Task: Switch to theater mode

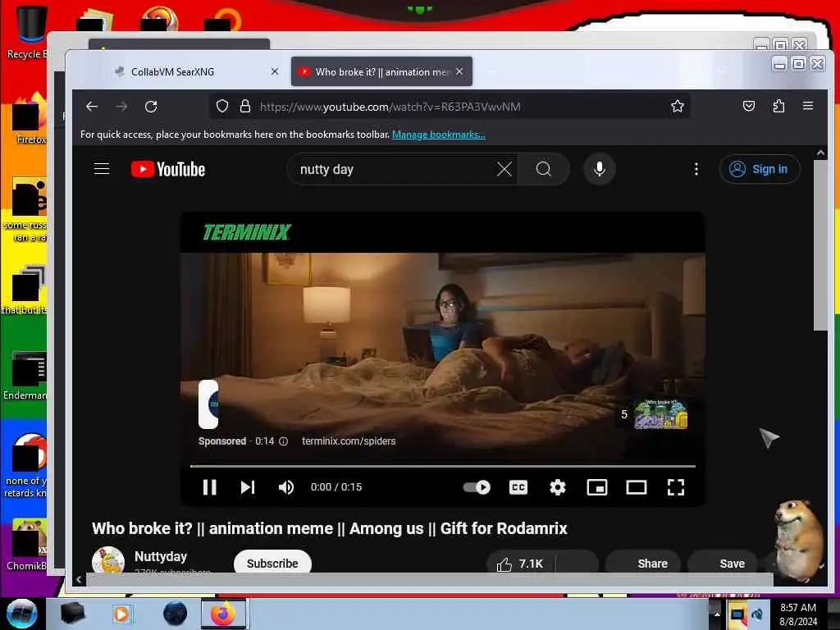Action: (x=637, y=487)
